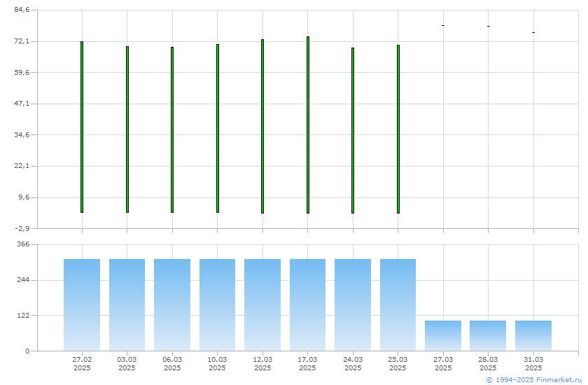
Task: Select the green price bar for 24.03 2025
Action: (353, 130)
